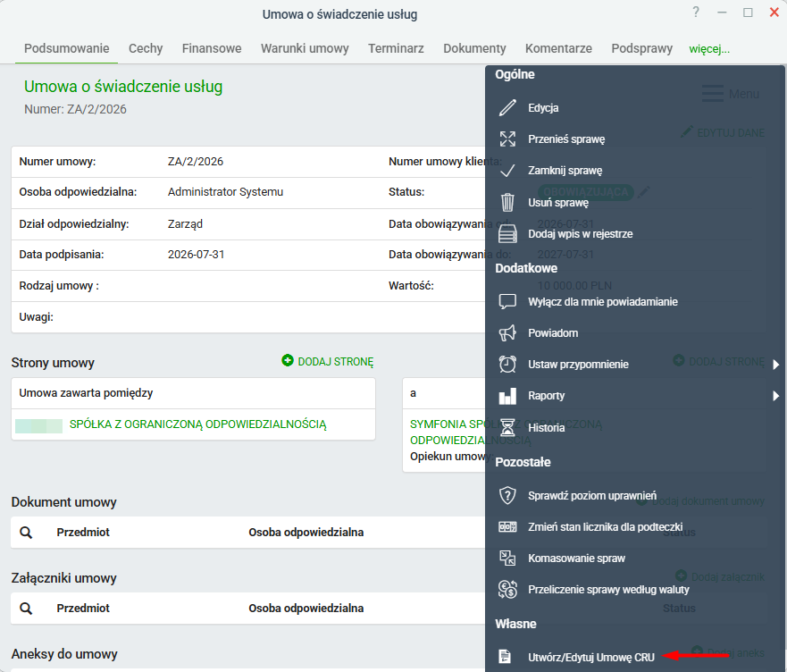
Task: Open the Komentarze tab
Action: coord(558,48)
